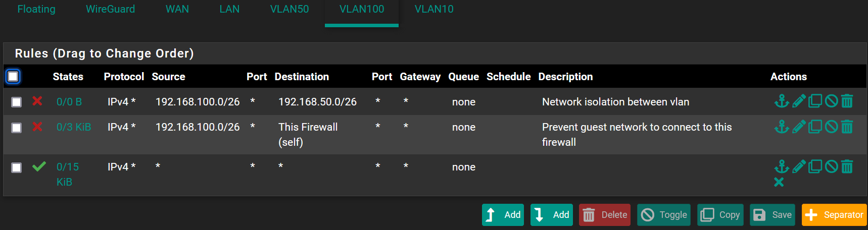Open the WireGuard rules tab

(110, 9)
